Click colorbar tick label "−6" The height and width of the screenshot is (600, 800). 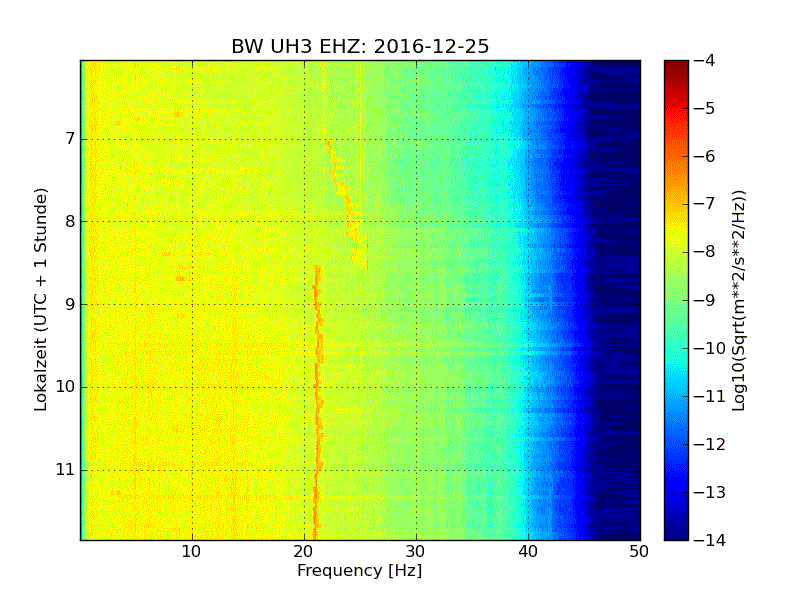705,156
